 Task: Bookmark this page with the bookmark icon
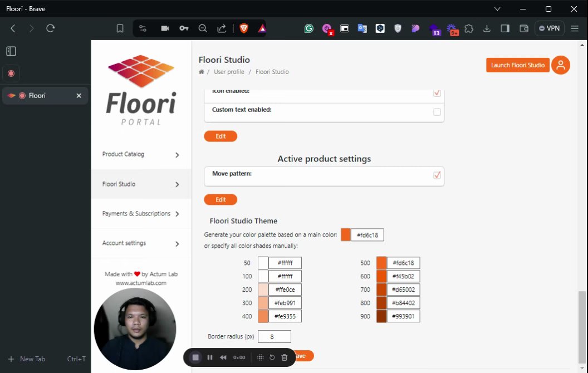pyautogui.click(x=120, y=28)
